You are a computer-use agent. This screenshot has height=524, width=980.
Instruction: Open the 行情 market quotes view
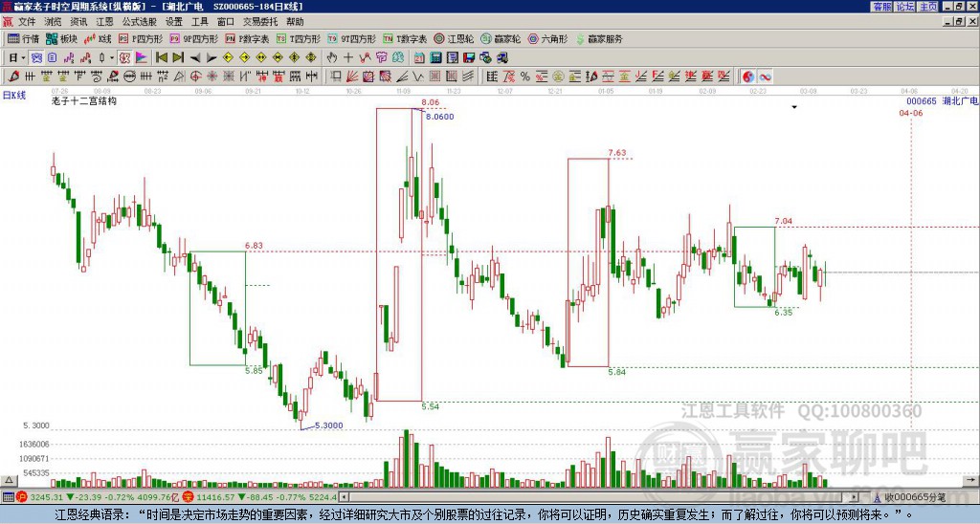pos(24,38)
